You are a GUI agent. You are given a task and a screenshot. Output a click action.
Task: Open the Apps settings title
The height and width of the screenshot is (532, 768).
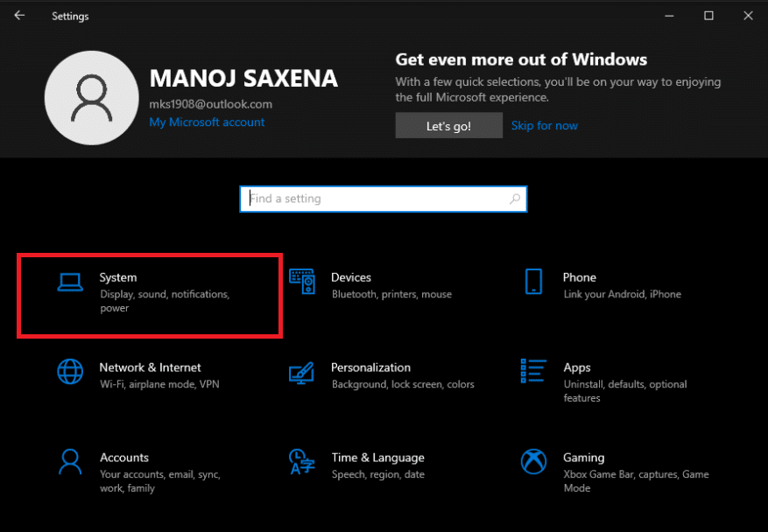pos(577,367)
